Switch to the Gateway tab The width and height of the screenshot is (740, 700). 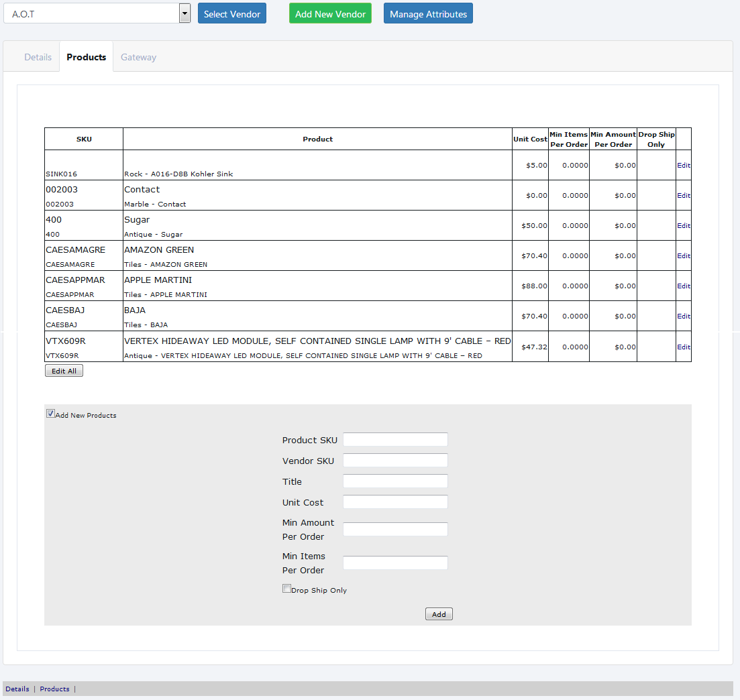click(x=138, y=57)
